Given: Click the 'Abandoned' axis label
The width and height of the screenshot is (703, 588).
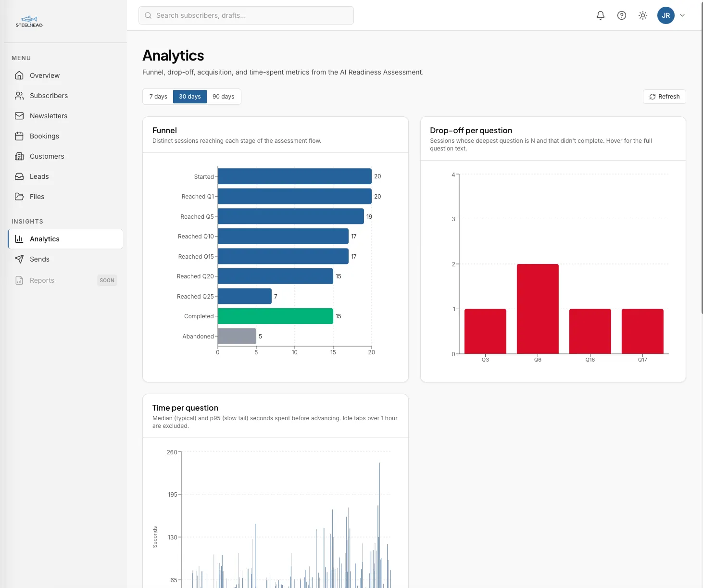Looking at the screenshot, I should [x=198, y=336].
